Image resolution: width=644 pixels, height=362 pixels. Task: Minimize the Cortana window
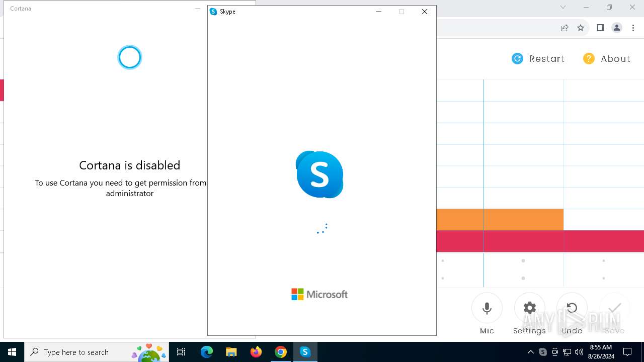(x=198, y=9)
